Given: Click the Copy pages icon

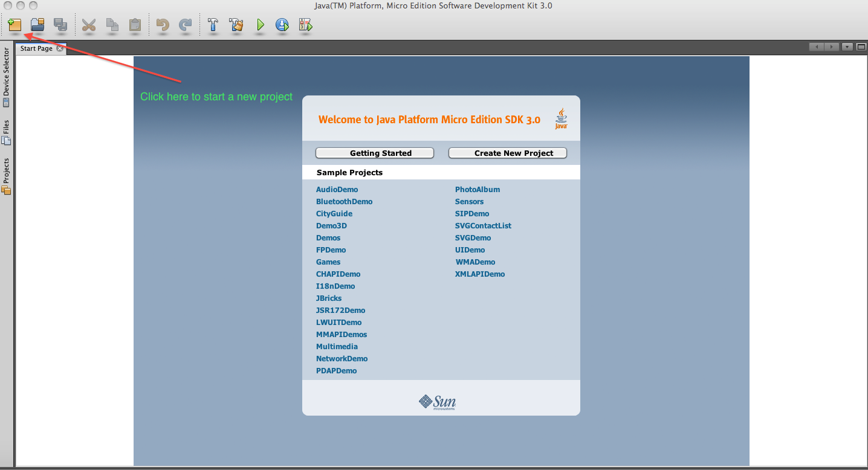Looking at the screenshot, I should coord(112,25).
